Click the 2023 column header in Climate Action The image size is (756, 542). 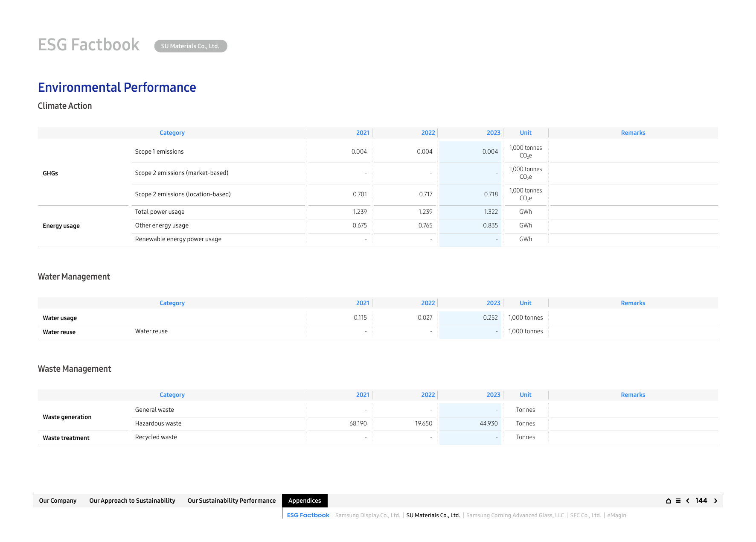point(493,133)
